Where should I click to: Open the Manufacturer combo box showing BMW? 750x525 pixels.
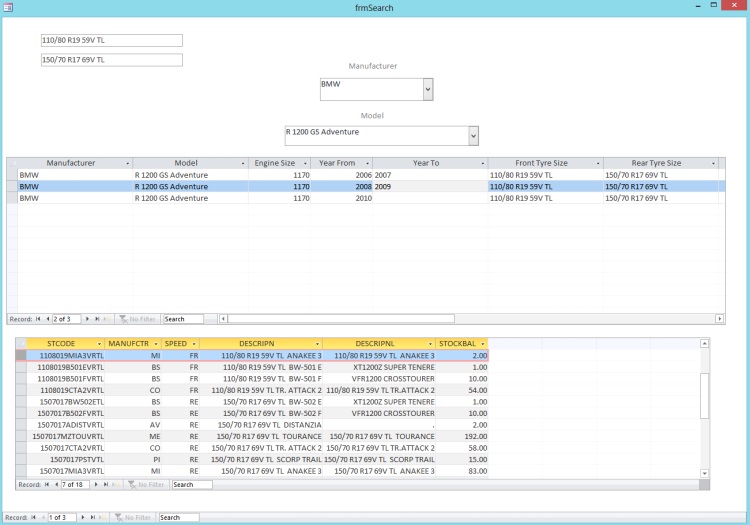coord(428,90)
